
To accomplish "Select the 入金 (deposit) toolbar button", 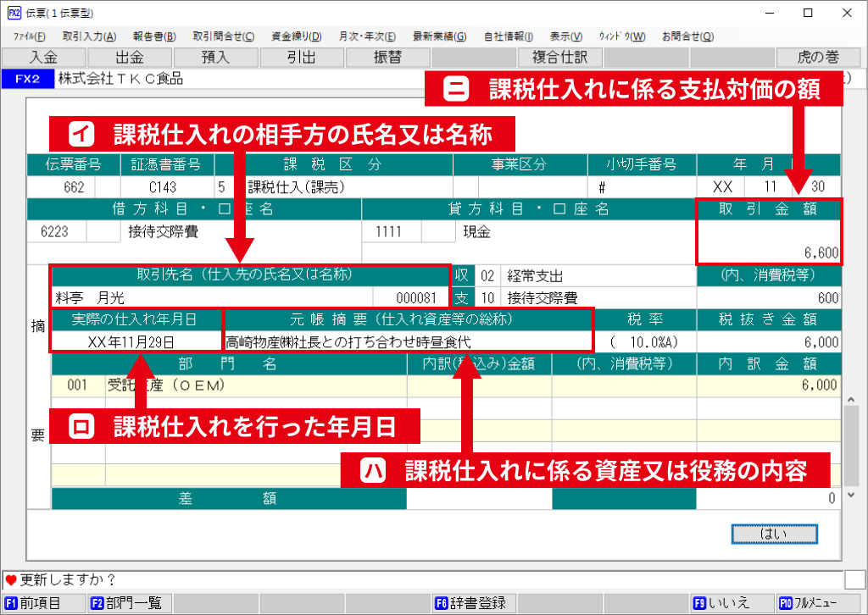I will pyautogui.click(x=42, y=57).
